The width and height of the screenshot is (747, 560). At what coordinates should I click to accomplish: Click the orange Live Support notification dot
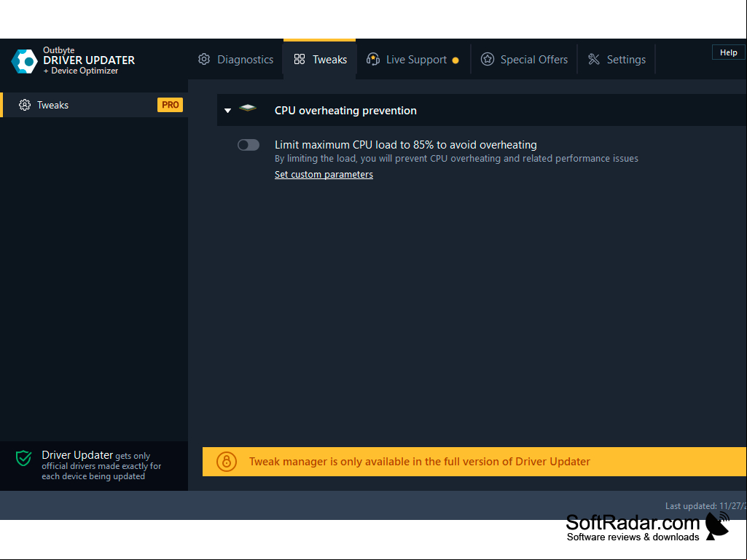(455, 60)
